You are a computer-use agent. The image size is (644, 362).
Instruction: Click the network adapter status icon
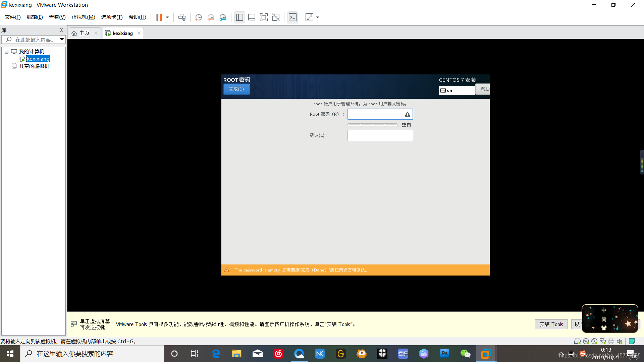603,342
